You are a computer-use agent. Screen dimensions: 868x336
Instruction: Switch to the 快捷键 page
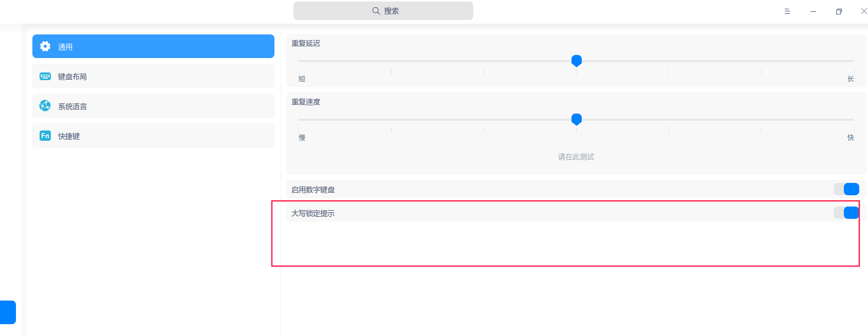[153, 136]
